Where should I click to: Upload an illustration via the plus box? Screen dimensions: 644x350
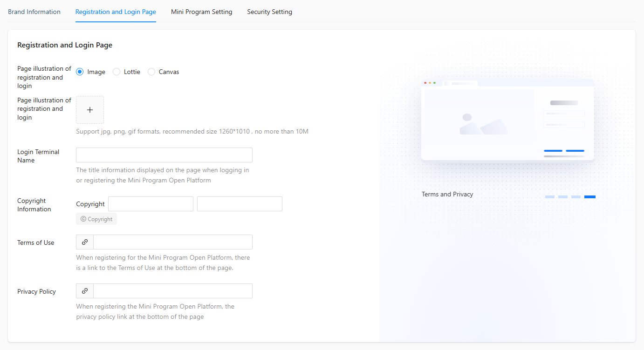(x=90, y=110)
